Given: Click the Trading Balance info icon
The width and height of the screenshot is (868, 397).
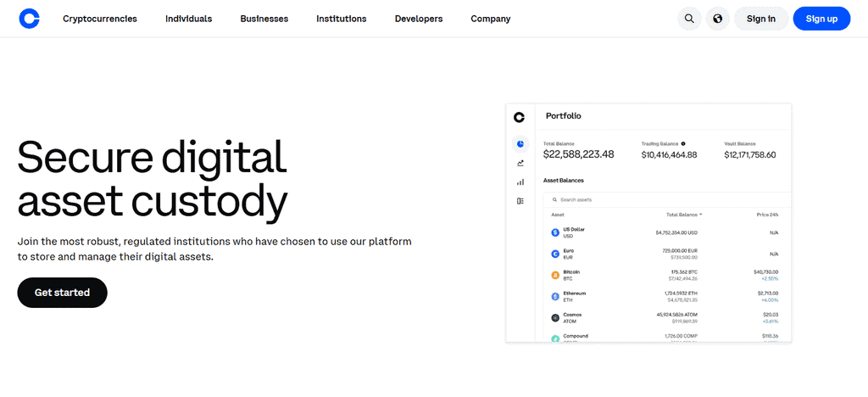Looking at the screenshot, I should (x=683, y=143).
